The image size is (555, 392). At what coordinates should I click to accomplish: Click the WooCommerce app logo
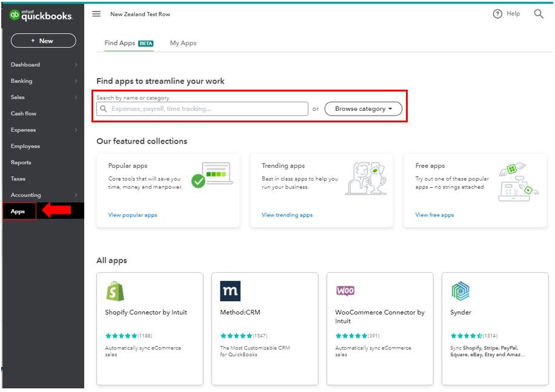coord(345,291)
